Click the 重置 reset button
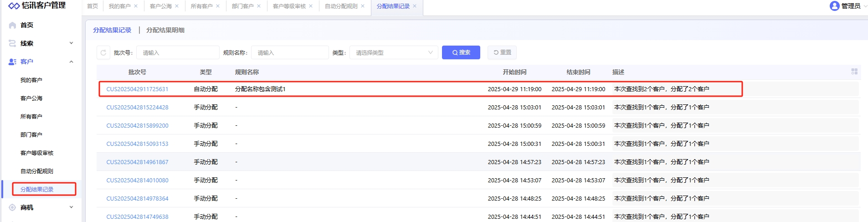 (502, 52)
